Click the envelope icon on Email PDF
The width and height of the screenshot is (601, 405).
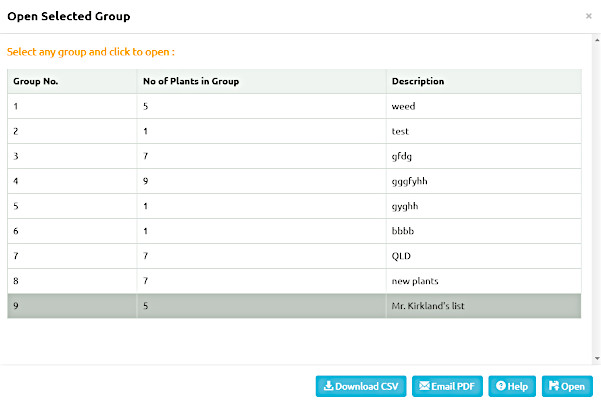(424, 385)
